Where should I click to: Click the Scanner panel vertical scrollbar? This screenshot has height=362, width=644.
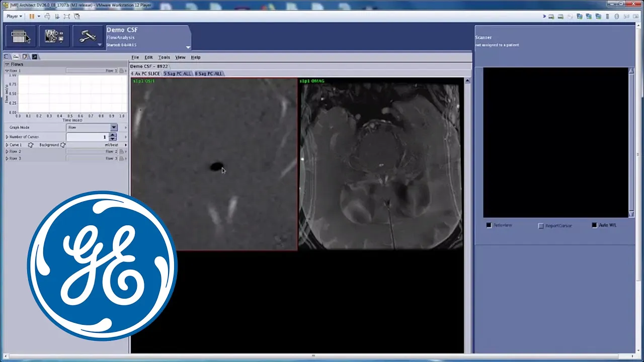pos(631,142)
